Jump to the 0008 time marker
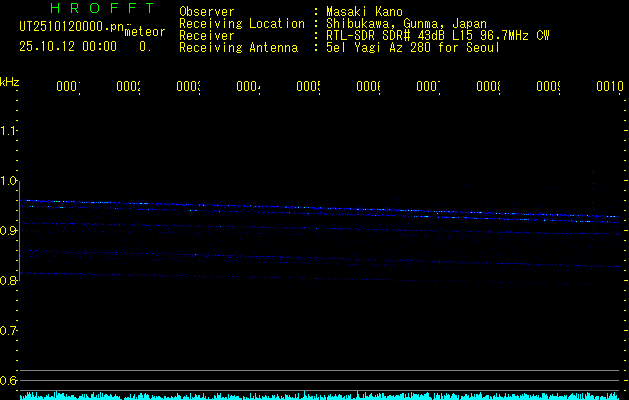Screen dimensions: 629x400 pyautogui.click(x=488, y=87)
